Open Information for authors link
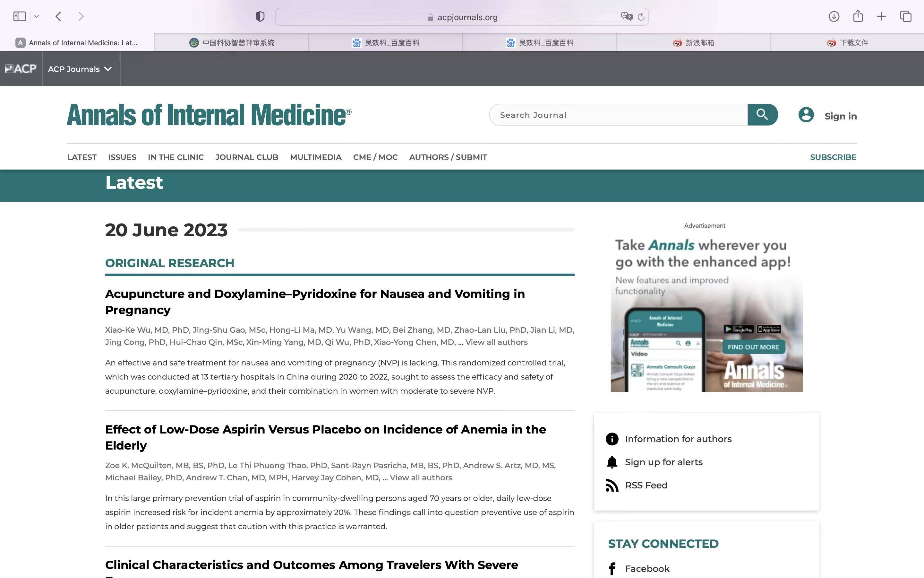This screenshot has width=924, height=578. tap(678, 439)
